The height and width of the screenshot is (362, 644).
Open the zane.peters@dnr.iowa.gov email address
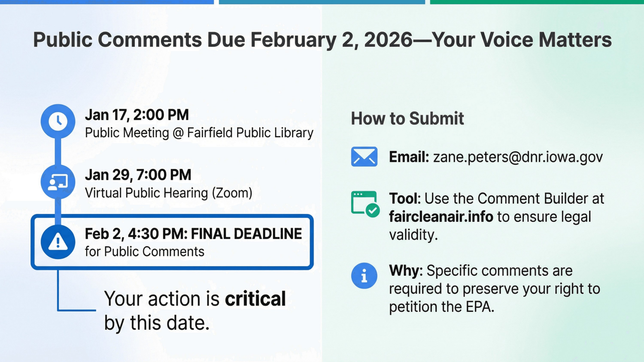click(x=518, y=157)
